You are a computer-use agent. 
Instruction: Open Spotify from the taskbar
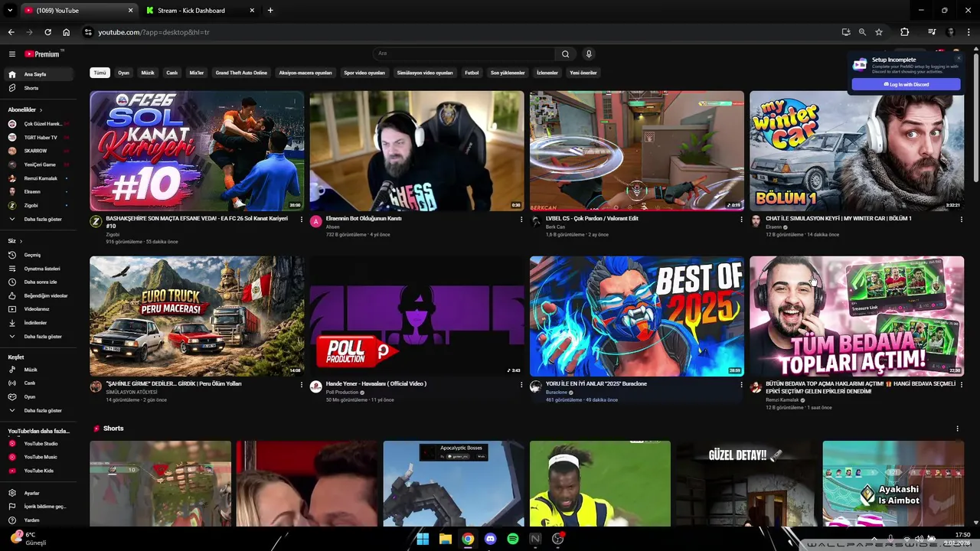click(513, 539)
